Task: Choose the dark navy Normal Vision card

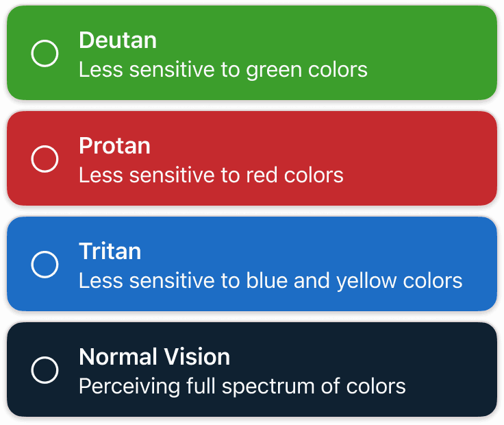Action: (252, 369)
